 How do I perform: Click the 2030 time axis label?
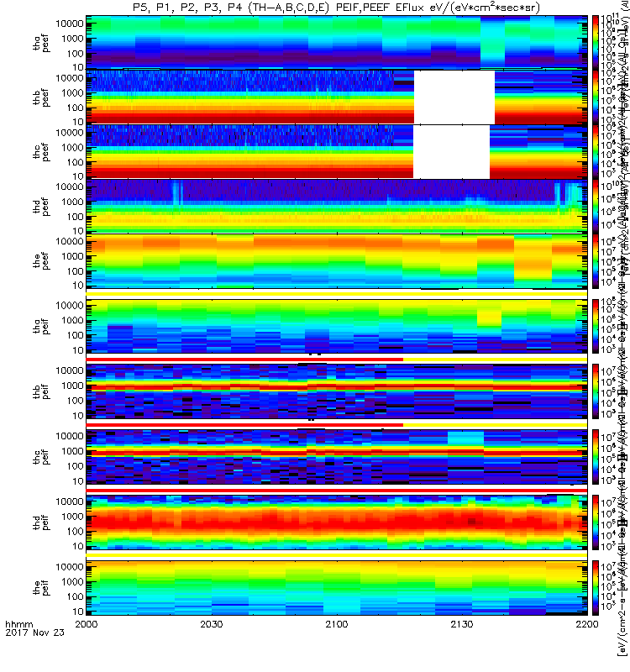click(212, 624)
